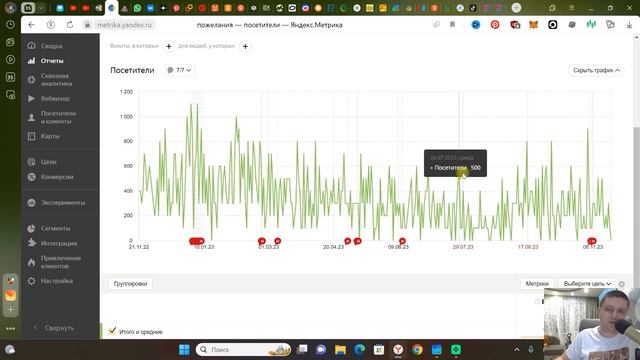Click the Привлечение клиентов flame icon

pyautogui.click(x=31, y=262)
